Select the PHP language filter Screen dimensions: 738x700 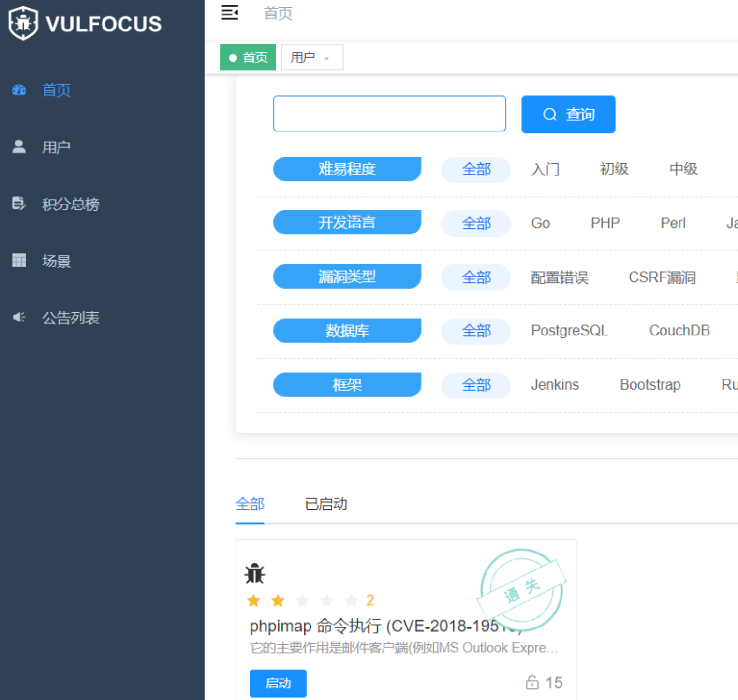coord(605,223)
